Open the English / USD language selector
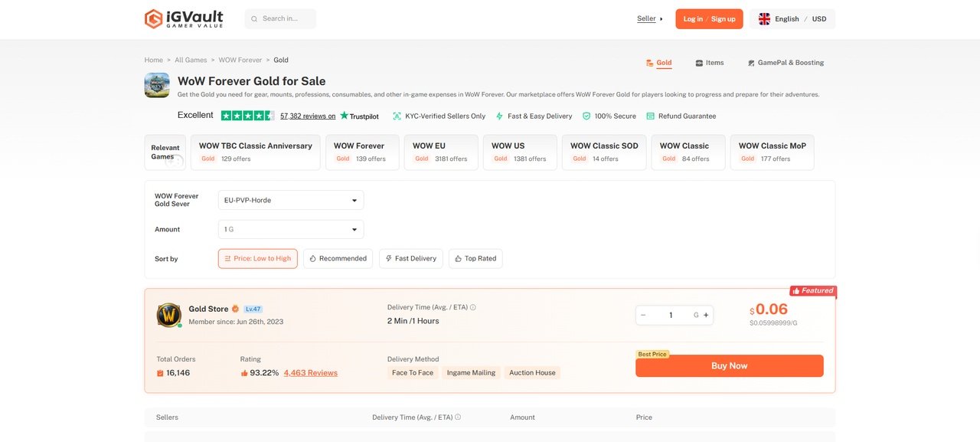The height and width of the screenshot is (442, 980). pos(792,19)
